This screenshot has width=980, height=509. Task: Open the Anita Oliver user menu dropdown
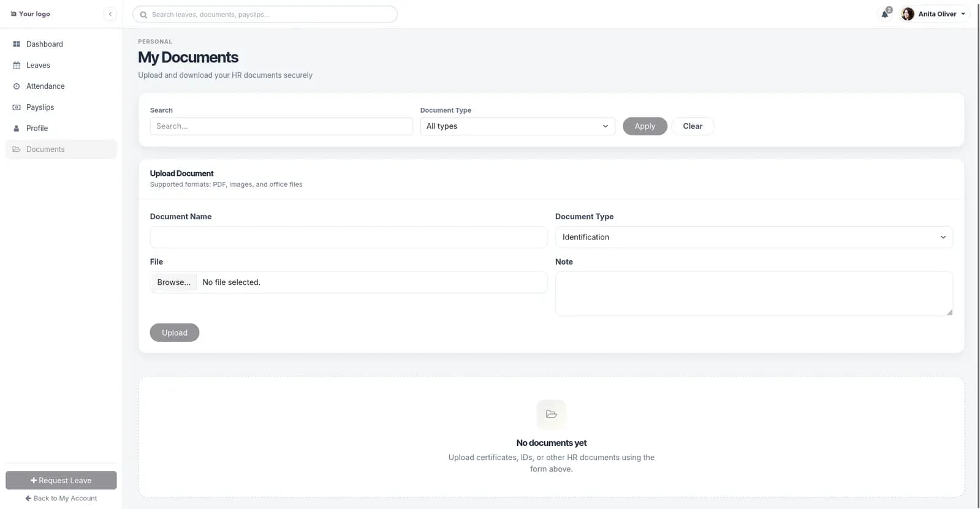click(933, 14)
